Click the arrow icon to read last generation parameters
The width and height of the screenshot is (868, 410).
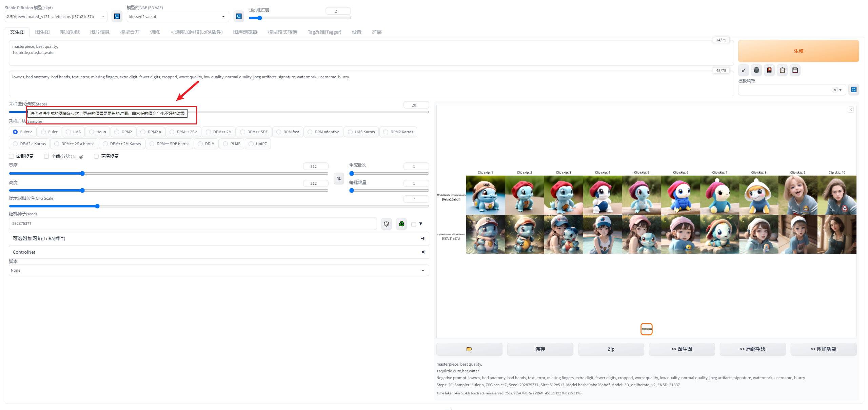tap(744, 70)
